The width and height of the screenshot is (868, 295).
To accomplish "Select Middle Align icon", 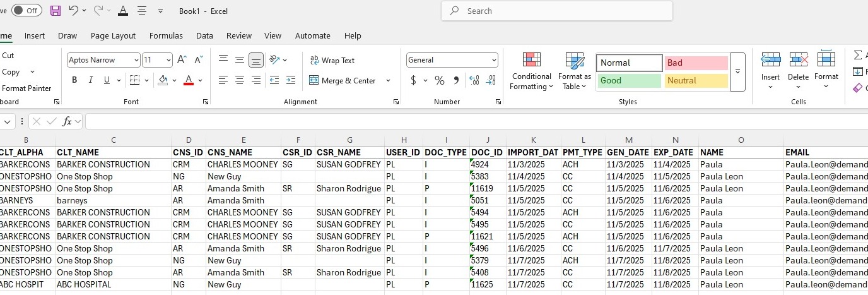I will 240,60.
